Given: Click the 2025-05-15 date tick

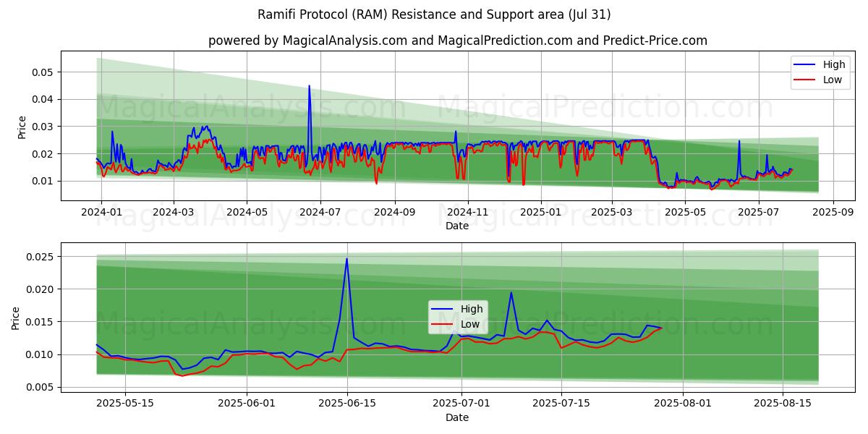Looking at the screenshot, I should 125,404.
